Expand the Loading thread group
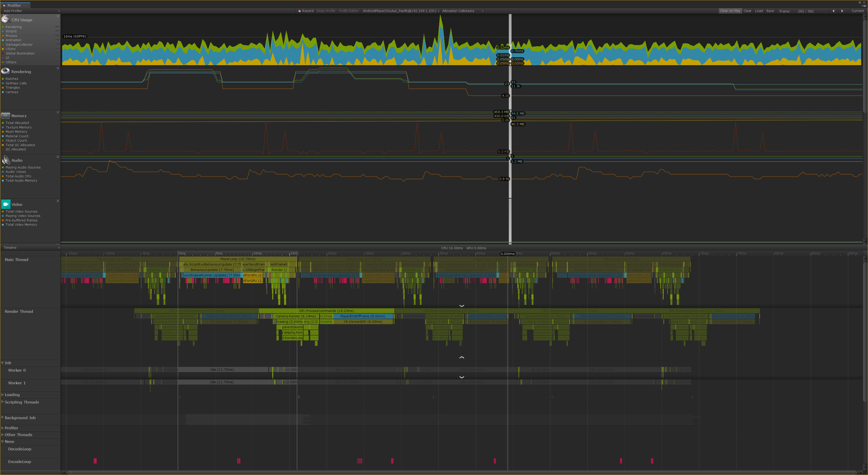This screenshot has height=475, width=868. (x=3, y=394)
